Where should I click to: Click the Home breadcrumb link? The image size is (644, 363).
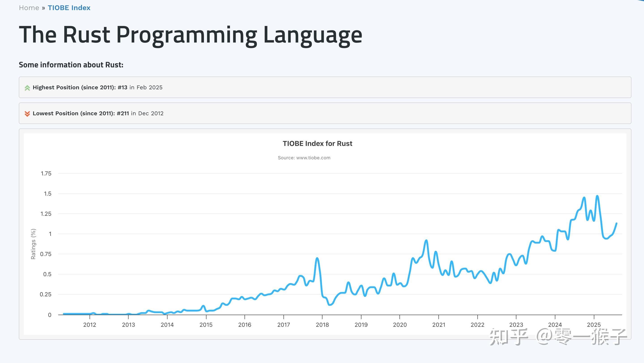pyautogui.click(x=29, y=8)
